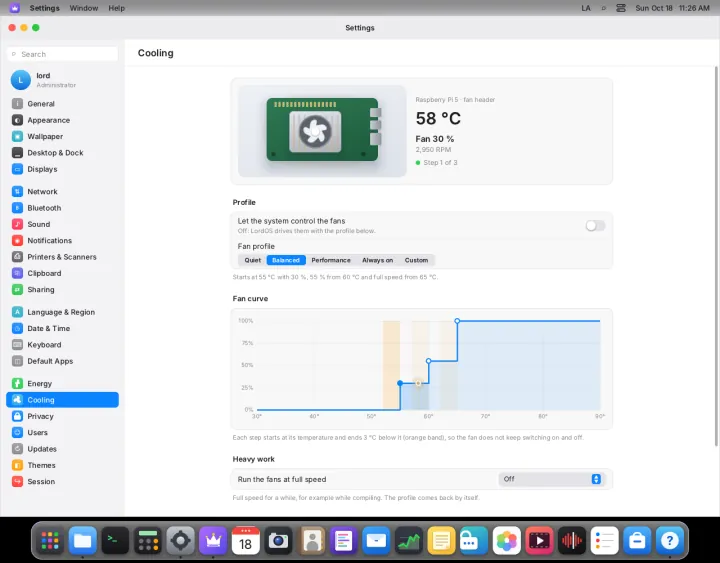Select the Energy sidebar icon

click(x=17, y=383)
